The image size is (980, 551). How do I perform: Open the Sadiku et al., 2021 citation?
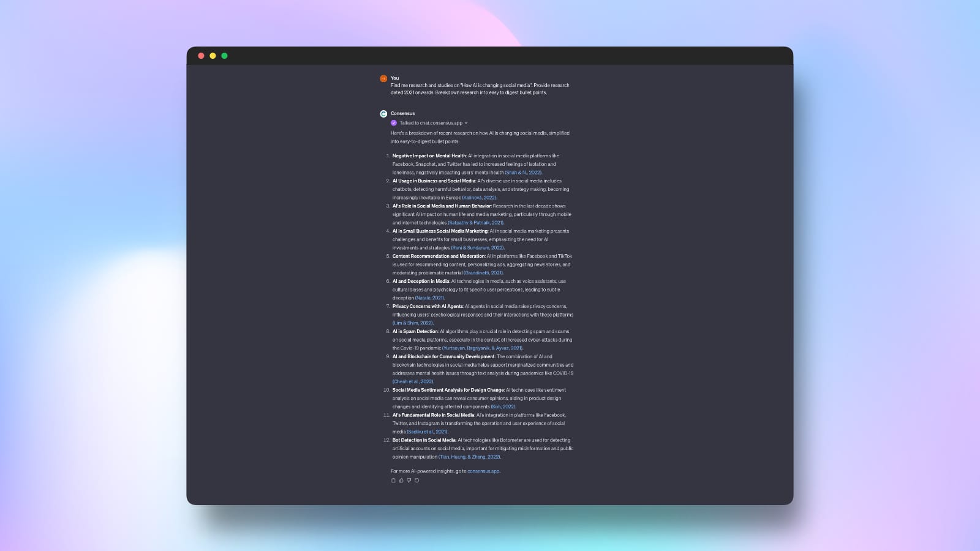pyautogui.click(x=428, y=432)
